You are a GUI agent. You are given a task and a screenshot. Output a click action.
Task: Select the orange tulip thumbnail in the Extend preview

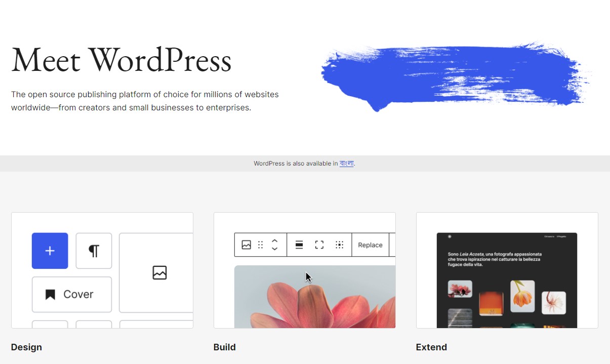coord(522,296)
